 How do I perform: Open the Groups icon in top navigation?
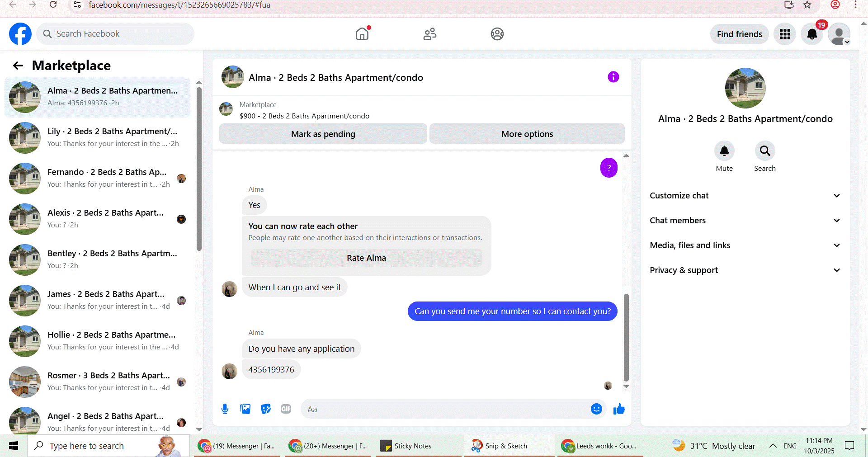pyautogui.click(x=497, y=34)
